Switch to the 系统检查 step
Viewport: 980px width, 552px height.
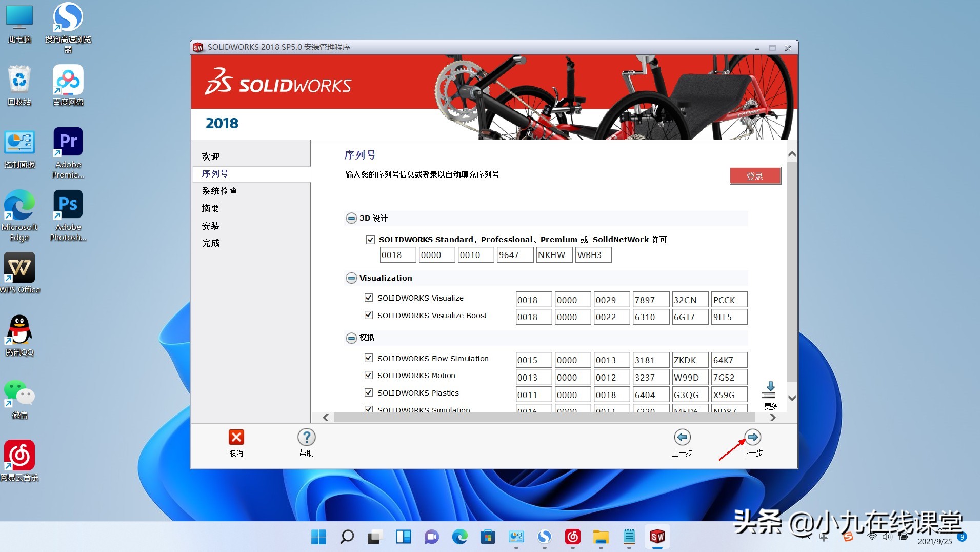(220, 190)
